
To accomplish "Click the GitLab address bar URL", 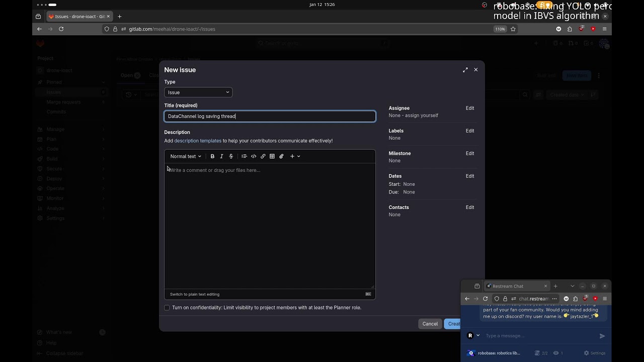I will click(x=172, y=29).
